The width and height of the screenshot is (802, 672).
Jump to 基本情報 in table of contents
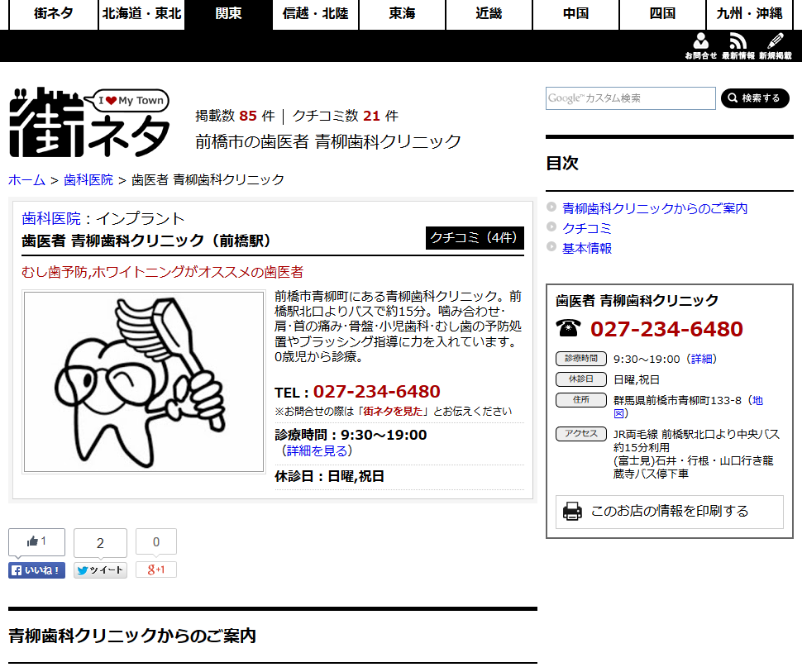(x=587, y=248)
